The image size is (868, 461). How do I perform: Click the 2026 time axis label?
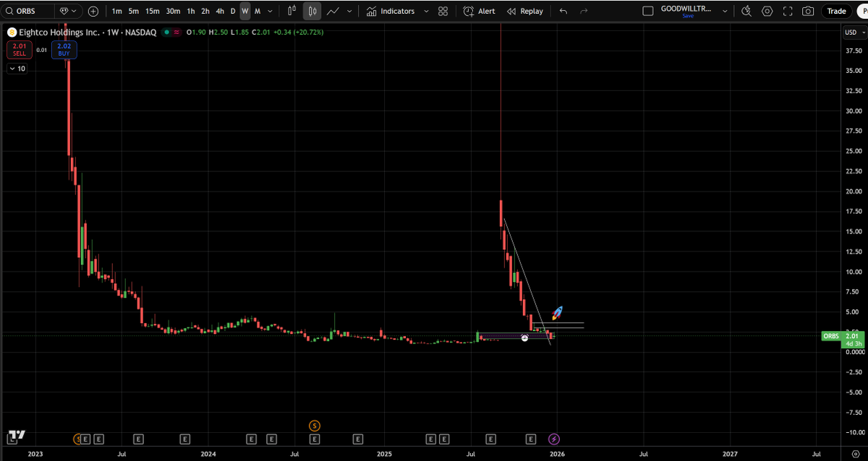pos(557,454)
